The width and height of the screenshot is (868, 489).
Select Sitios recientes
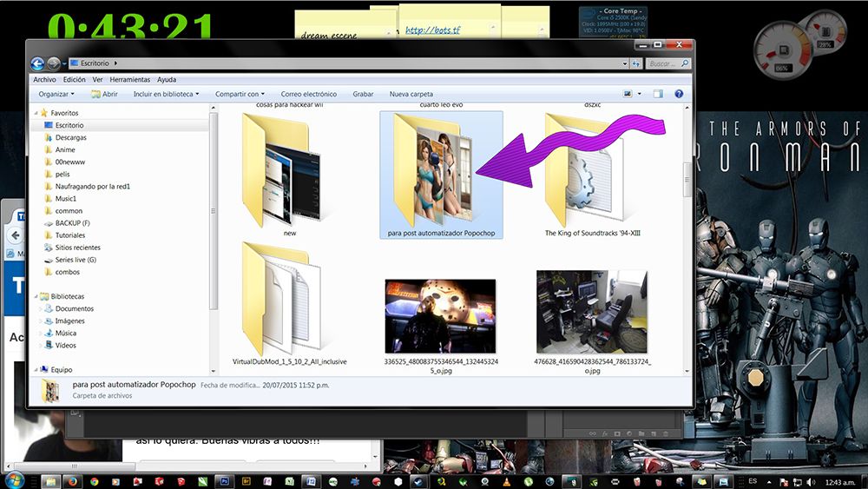point(77,248)
